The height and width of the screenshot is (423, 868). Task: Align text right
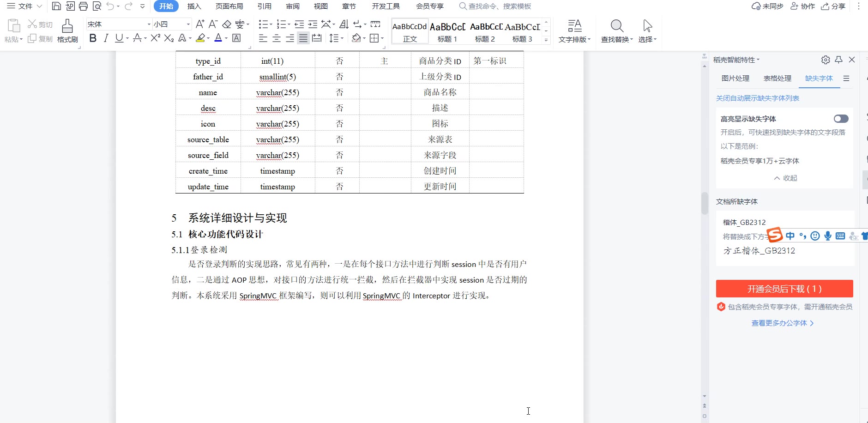290,38
